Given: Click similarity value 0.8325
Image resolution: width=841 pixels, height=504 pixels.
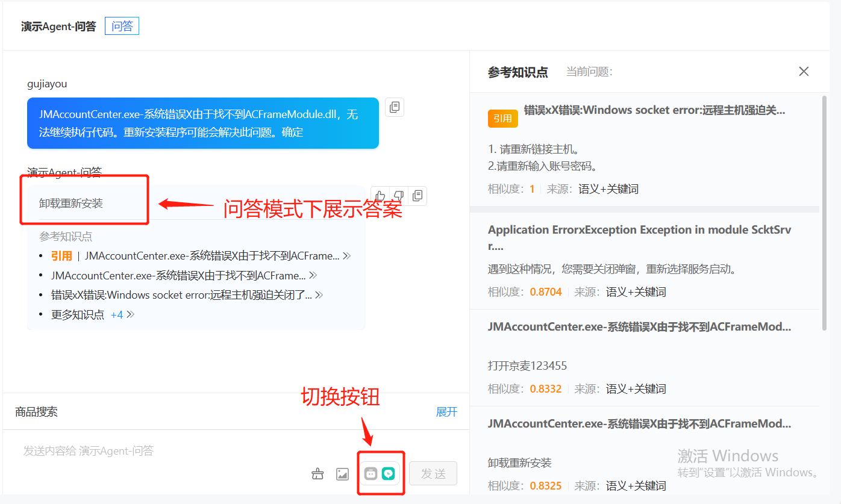Looking at the screenshot, I should tap(546, 486).
